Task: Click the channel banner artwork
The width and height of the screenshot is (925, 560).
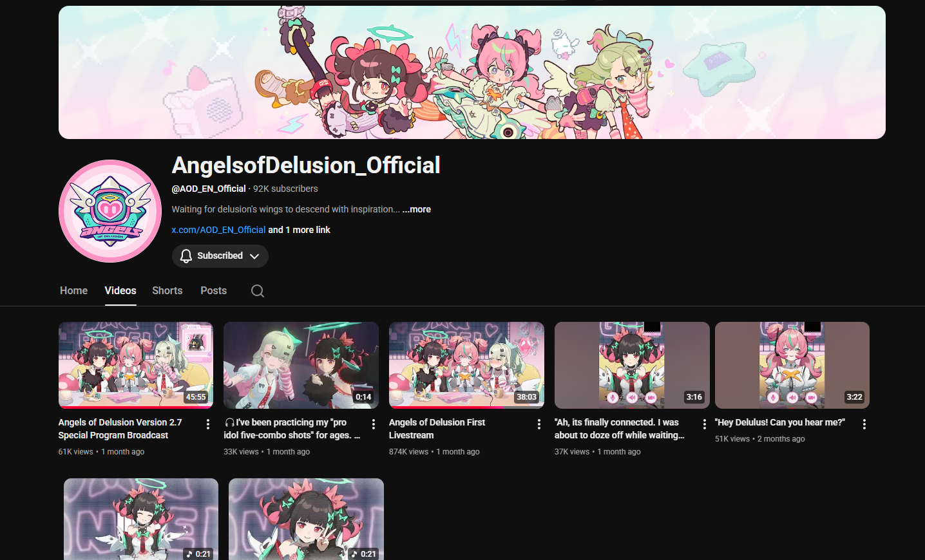Action: click(472, 72)
